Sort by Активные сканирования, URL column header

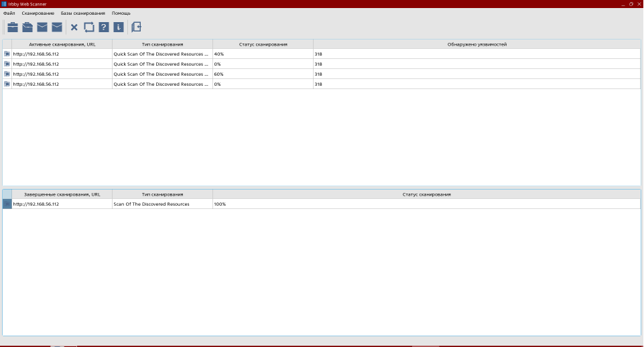62,44
